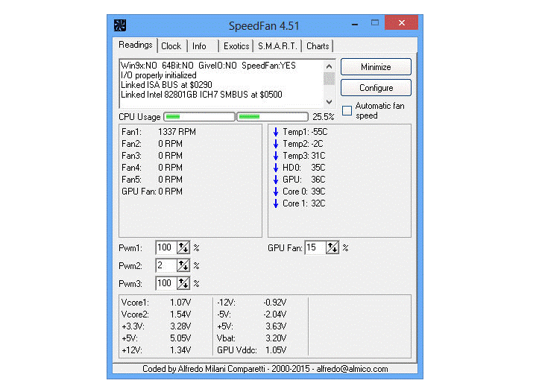The width and height of the screenshot is (539, 392).
Task: Click the Pwm3 value field
Action: (x=166, y=283)
